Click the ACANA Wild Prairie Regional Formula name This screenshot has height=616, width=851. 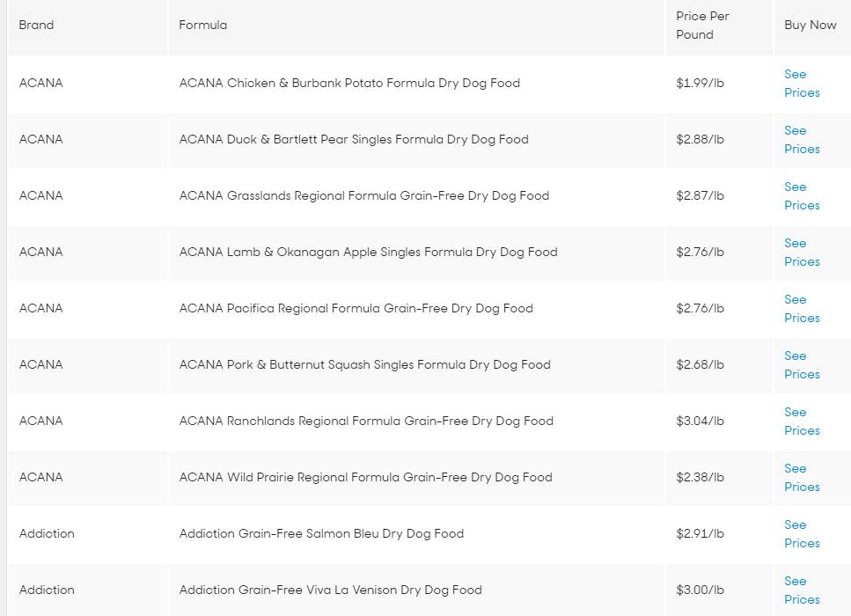(x=365, y=478)
